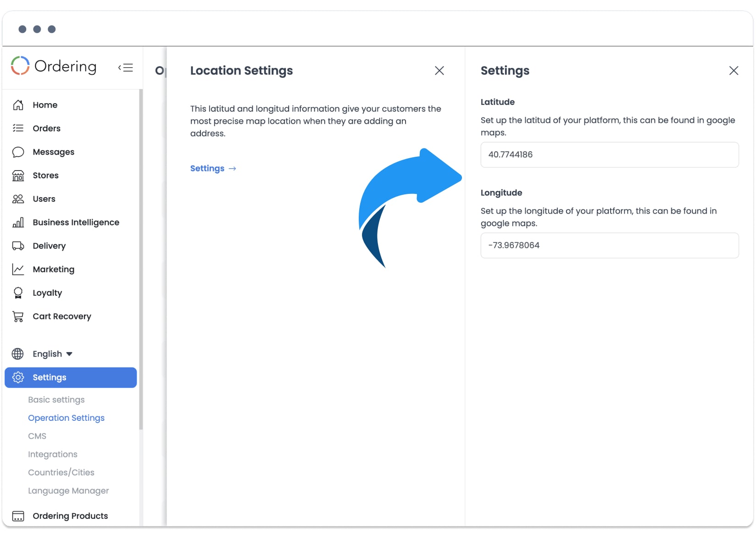Click the Ordering logo icon

coord(20,66)
